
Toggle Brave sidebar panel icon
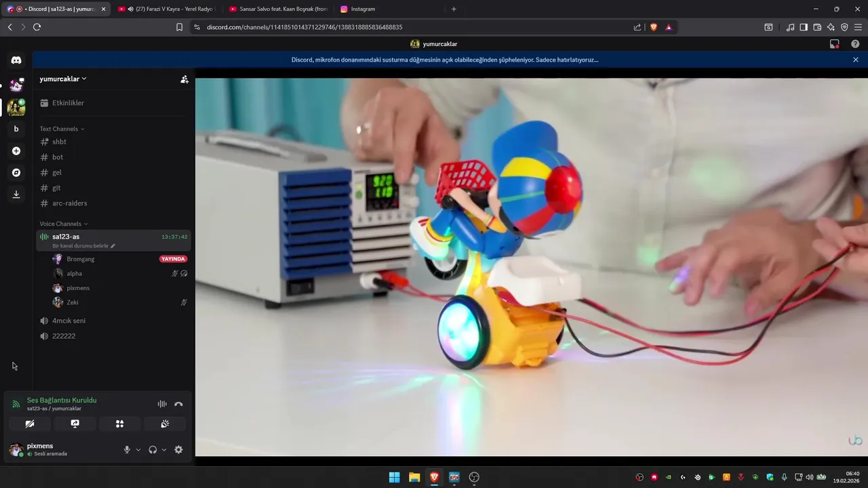point(804,27)
